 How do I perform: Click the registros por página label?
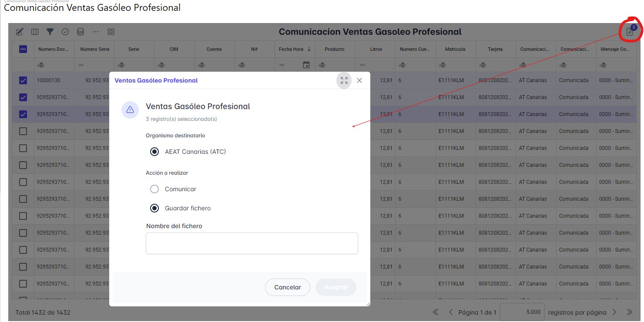[x=577, y=312]
